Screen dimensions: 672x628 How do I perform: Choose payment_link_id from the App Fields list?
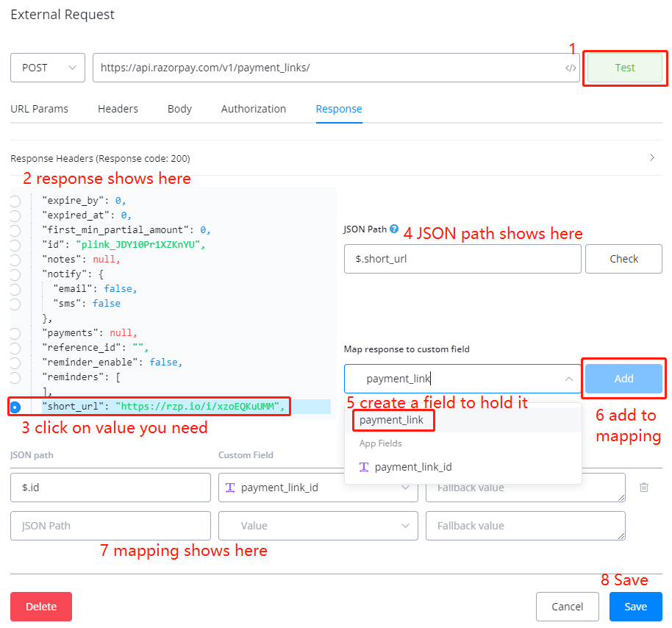pyautogui.click(x=413, y=467)
